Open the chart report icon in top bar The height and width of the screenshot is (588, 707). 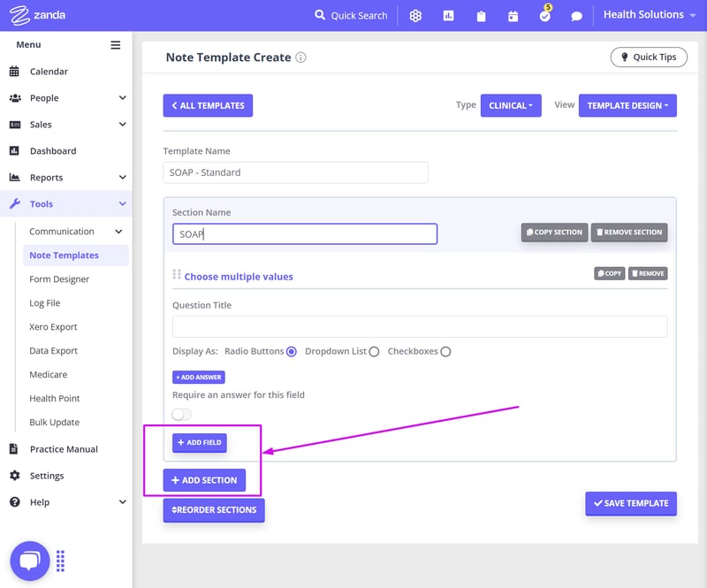448,16
